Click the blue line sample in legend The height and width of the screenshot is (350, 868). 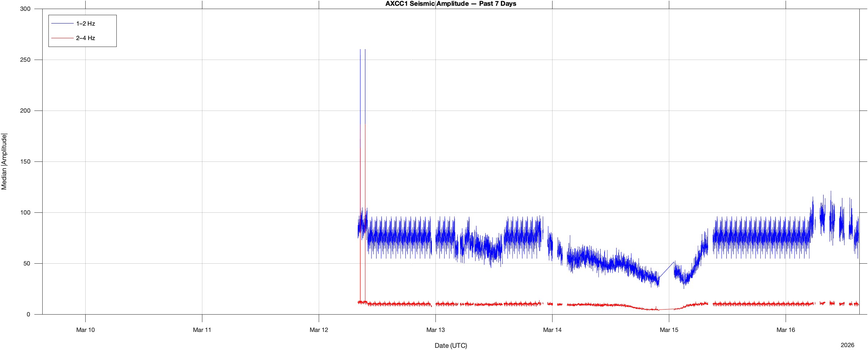[62, 24]
